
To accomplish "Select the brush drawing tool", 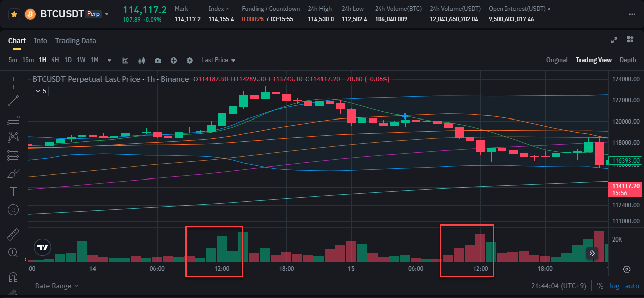I will (14, 174).
